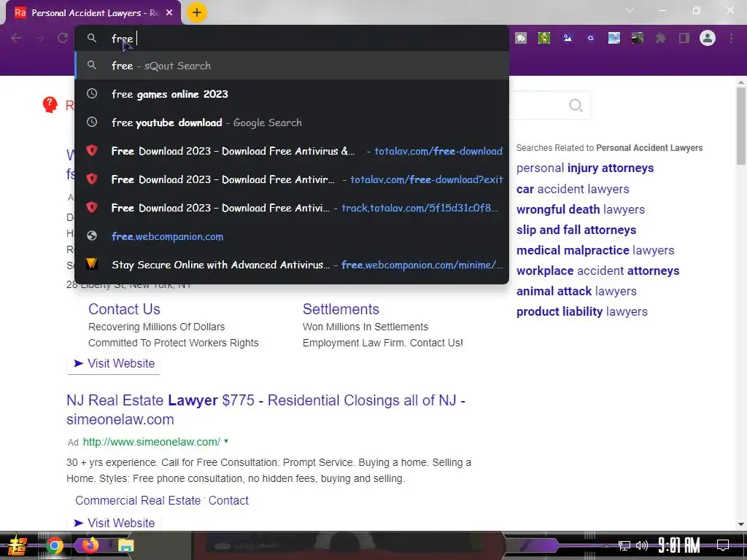The height and width of the screenshot is (560, 747).
Task: Click the dark photo extension icon
Action: pos(638,38)
